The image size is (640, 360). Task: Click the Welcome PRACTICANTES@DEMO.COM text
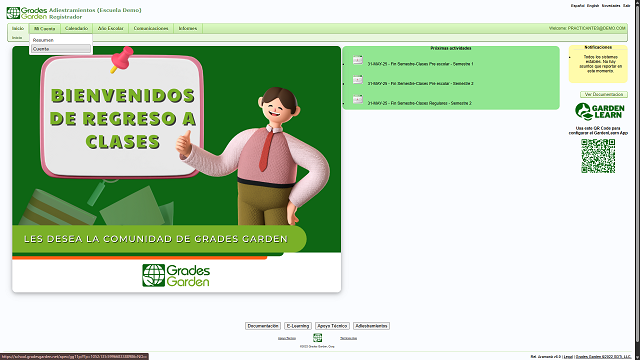(x=587, y=29)
